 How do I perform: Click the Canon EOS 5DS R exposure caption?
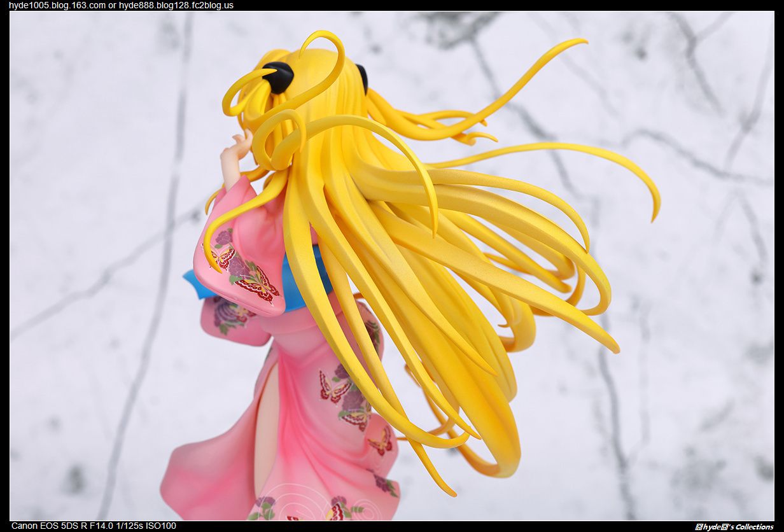94,526
